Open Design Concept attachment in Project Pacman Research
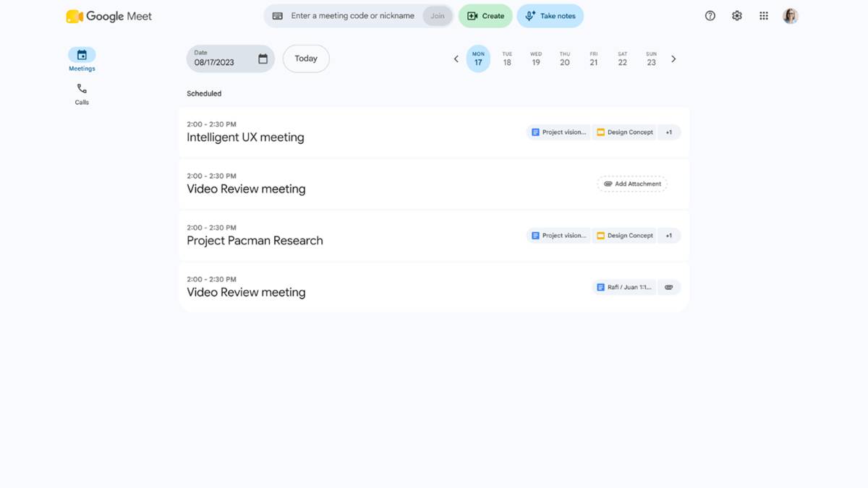This screenshot has height=488, width=868. [x=624, y=236]
